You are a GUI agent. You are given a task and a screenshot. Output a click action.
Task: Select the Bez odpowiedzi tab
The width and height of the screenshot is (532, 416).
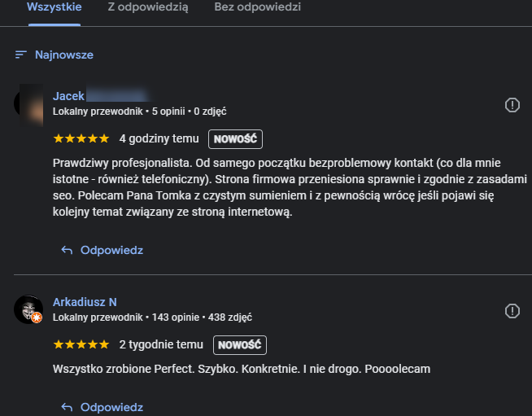[258, 7]
